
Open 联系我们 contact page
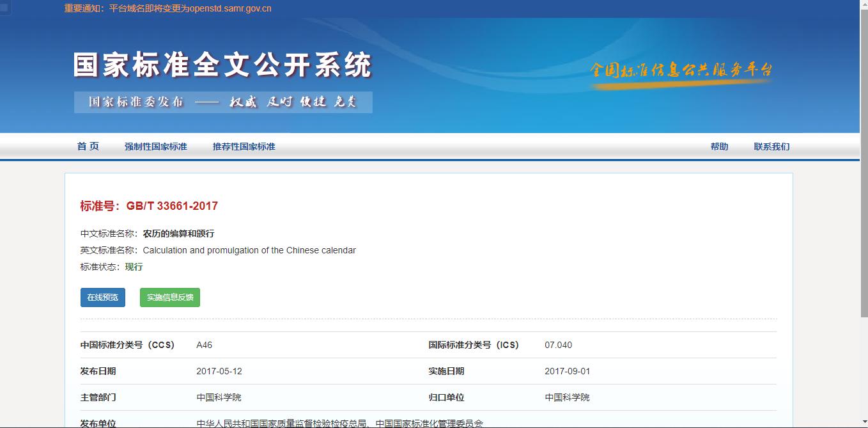[x=771, y=147]
